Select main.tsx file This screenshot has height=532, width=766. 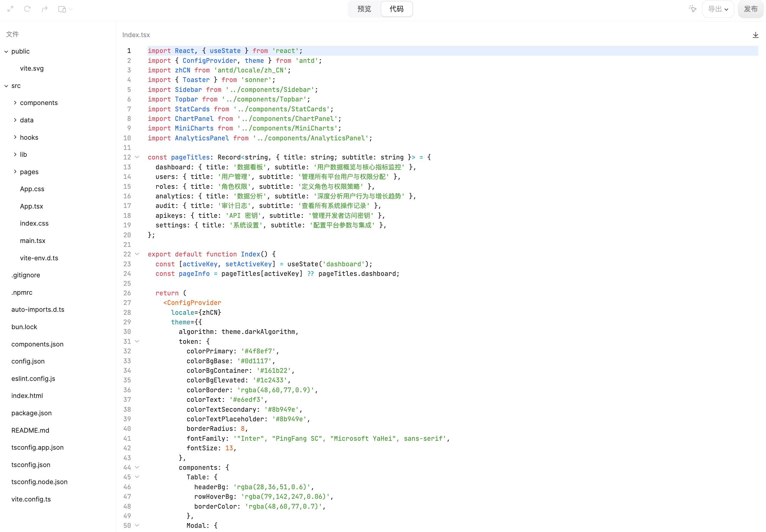pos(33,241)
